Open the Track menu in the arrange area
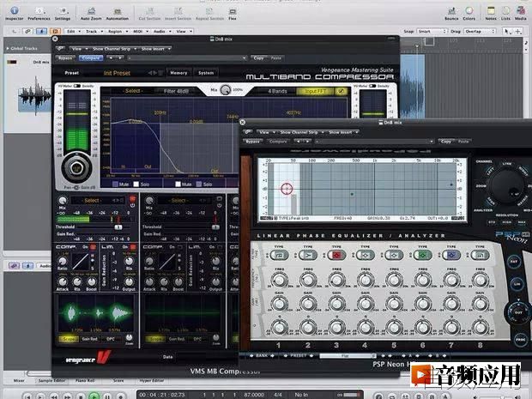The image size is (532, 399). point(94,31)
